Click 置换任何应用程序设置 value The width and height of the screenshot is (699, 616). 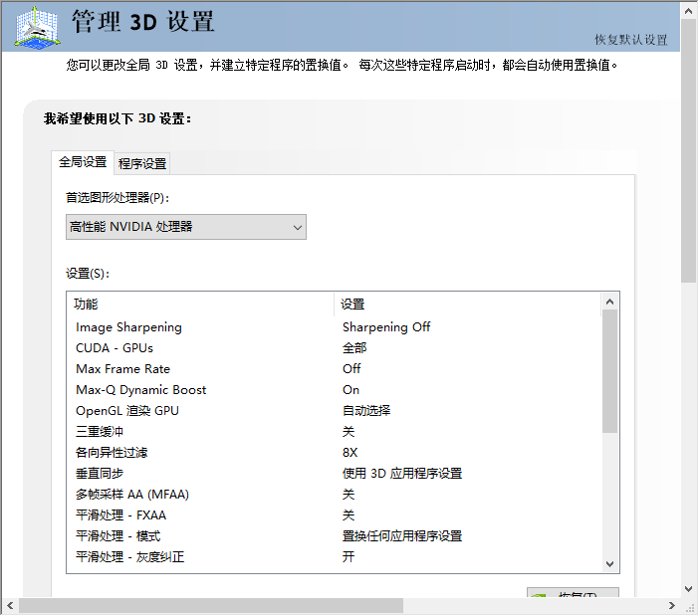tap(402, 536)
